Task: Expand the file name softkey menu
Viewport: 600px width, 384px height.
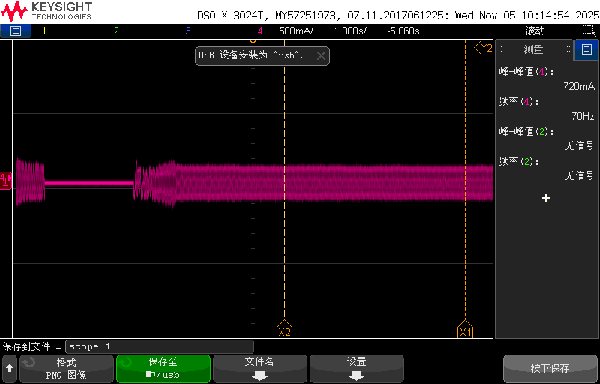Action: click(x=260, y=369)
